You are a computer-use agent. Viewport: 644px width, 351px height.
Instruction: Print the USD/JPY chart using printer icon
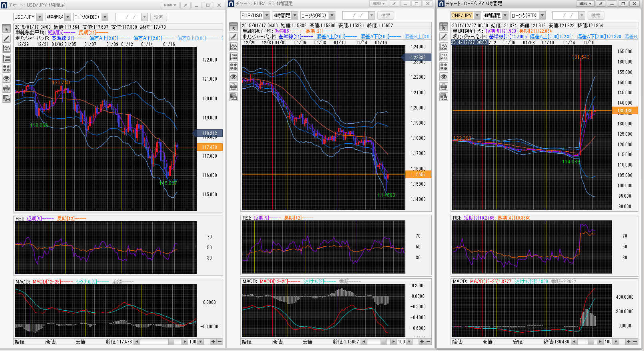(x=6, y=88)
